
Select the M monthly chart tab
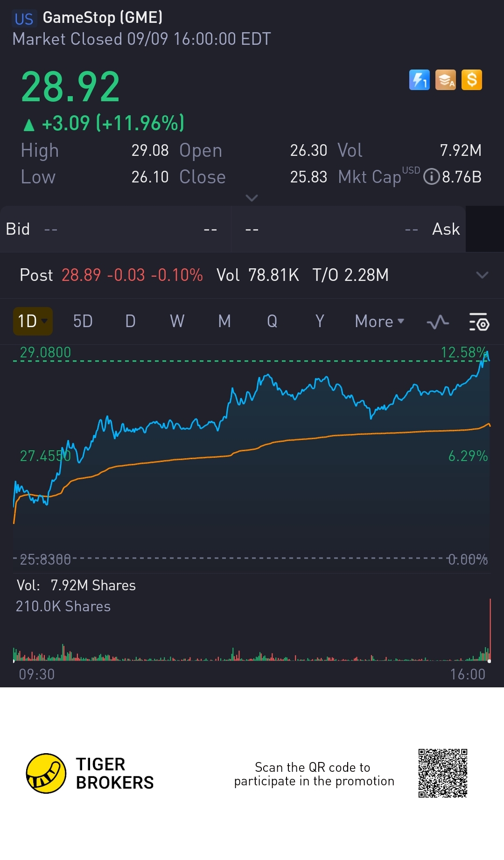click(224, 322)
